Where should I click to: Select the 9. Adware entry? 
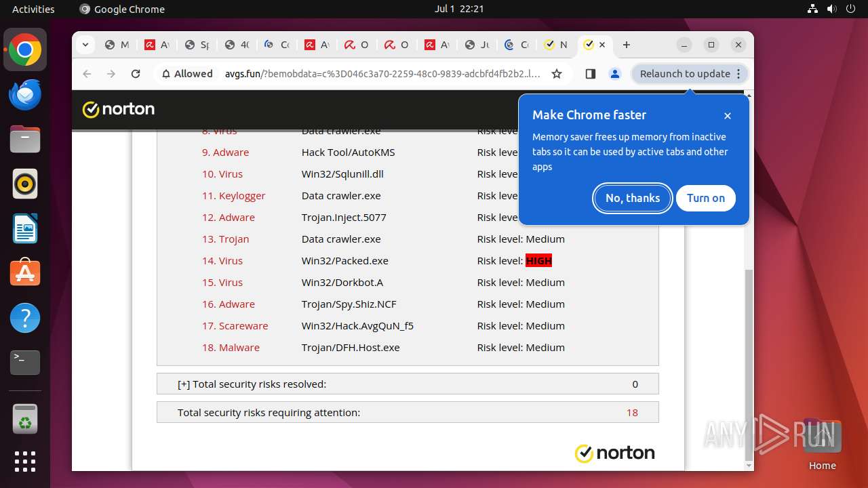225,152
